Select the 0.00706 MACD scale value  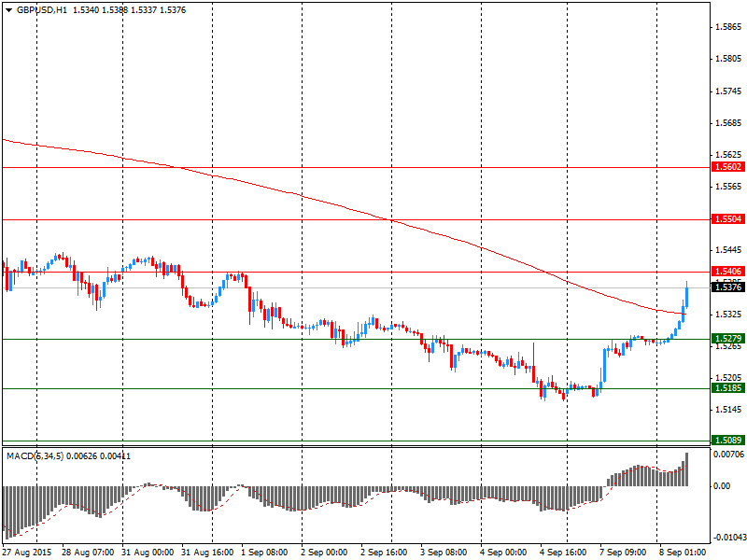728,455
